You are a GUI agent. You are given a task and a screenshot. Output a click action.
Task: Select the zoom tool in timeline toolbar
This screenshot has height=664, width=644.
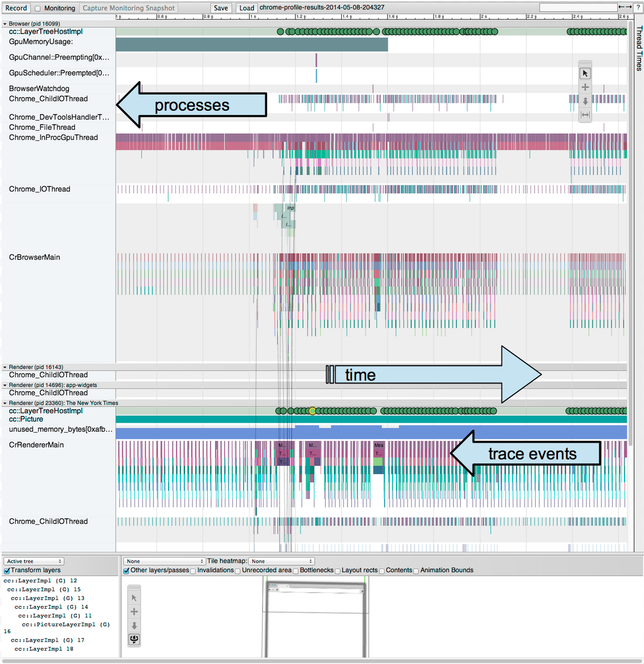[585, 101]
